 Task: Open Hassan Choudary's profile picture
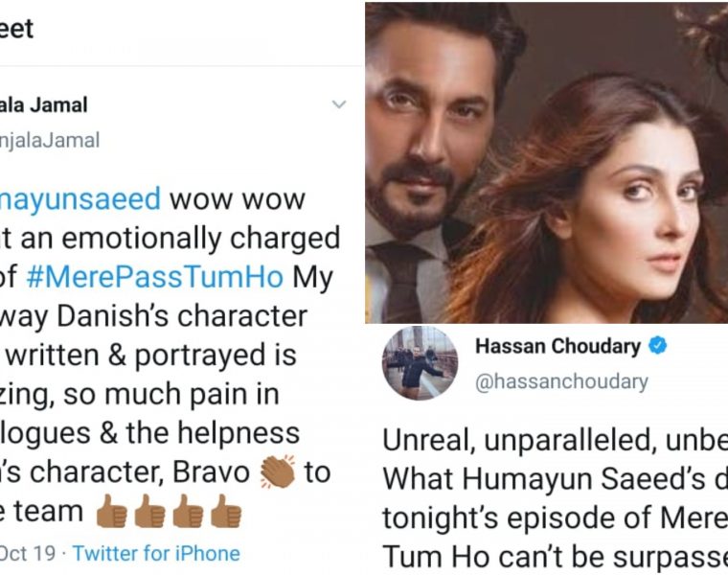click(x=420, y=363)
